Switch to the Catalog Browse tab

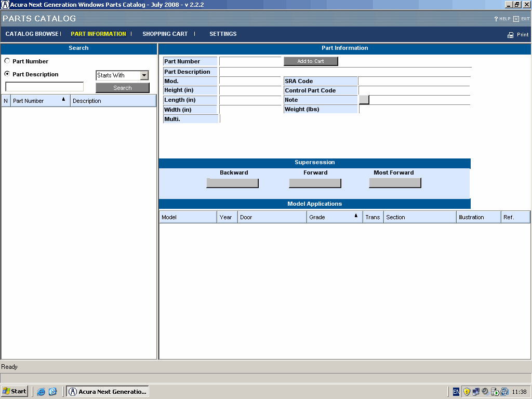(32, 34)
